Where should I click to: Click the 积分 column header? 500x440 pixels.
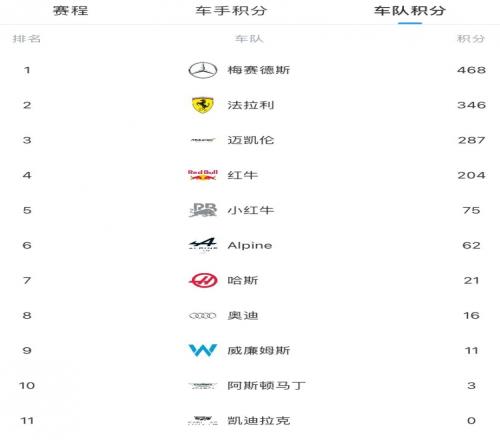[471, 39]
